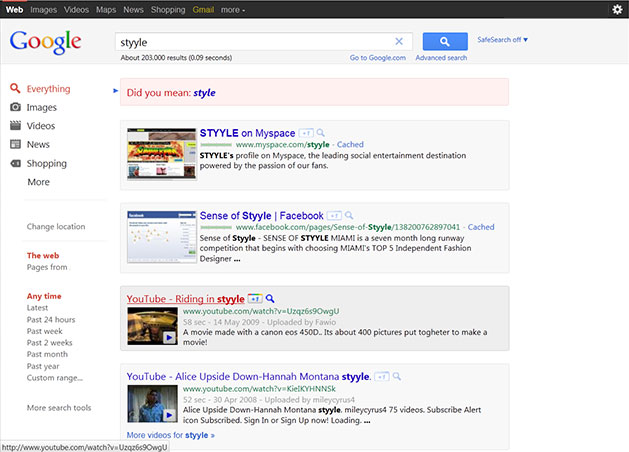The width and height of the screenshot is (629, 452).
Task: Click preview magnifier on Riding in styyle
Action: pyautogui.click(x=270, y=299)
